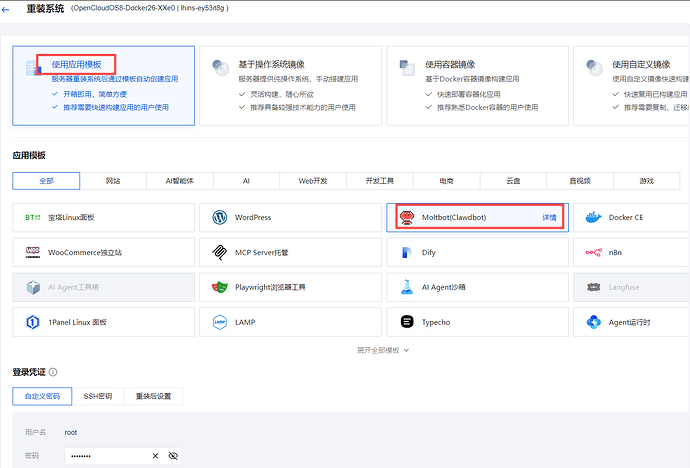Select the SSH密钥 credential tab
690x468 pixels.
click(x=98, y=396)
